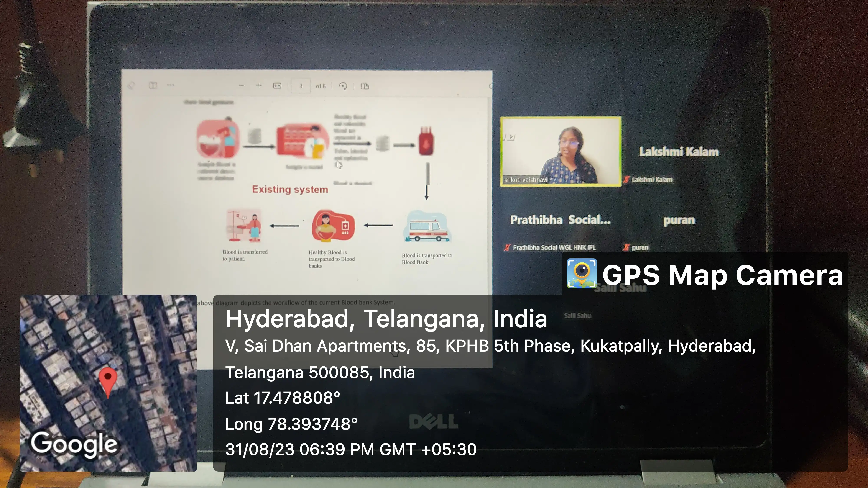Open the three-dot more options menu
This screenshot has width=868, height=488.
pyautogui.click(x=171, y=85)
